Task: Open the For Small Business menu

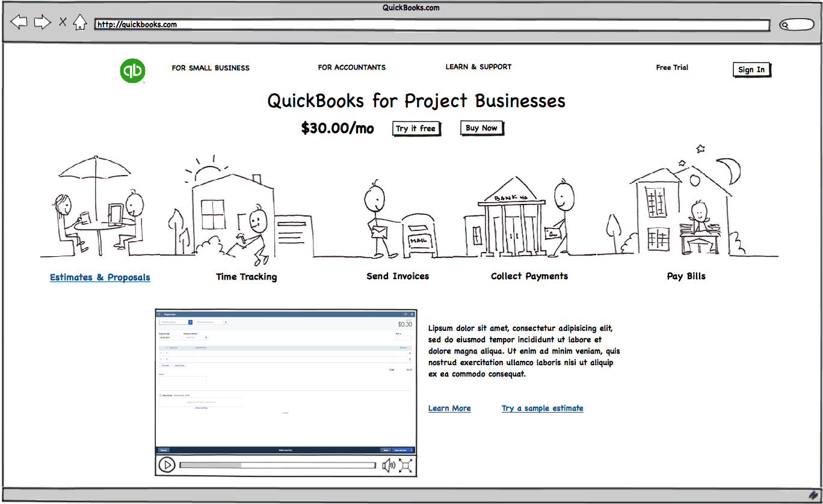Action: [211, 68]
